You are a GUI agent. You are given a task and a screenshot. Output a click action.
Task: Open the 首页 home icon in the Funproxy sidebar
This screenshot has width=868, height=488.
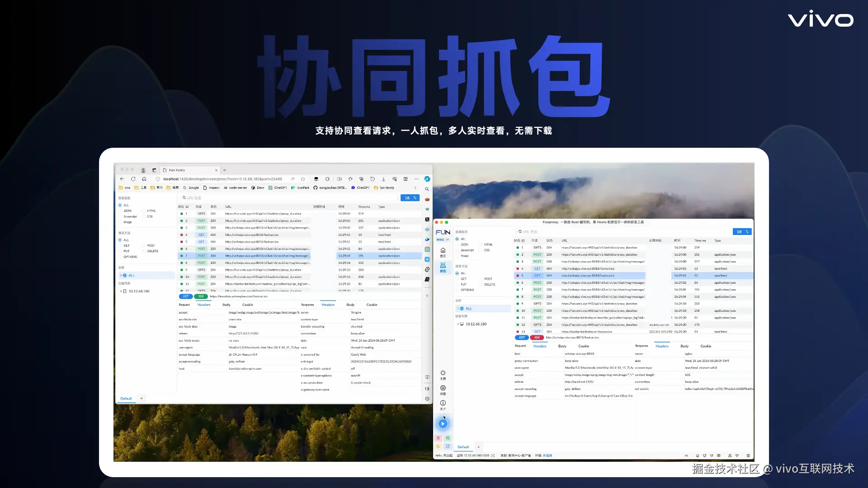pyautogui.click(x=443, y=251)
